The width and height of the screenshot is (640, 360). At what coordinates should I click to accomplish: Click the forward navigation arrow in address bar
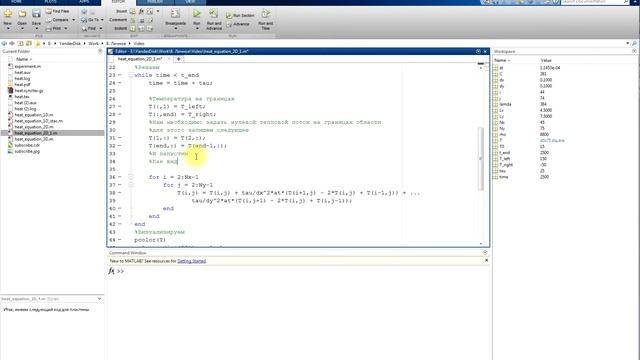coord(12,43)
